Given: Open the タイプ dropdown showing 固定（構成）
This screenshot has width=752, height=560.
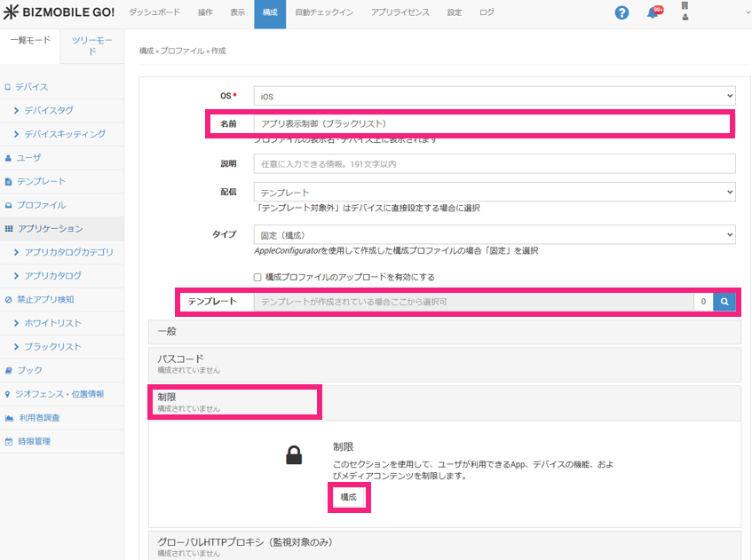Looking at the screenshot, I should coord(494,234).
